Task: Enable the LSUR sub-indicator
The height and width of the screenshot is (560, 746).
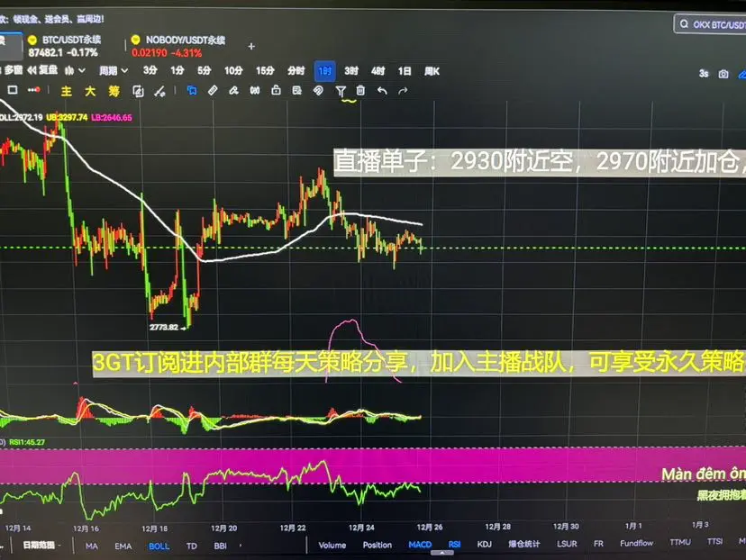Action: tap(567, 544)
